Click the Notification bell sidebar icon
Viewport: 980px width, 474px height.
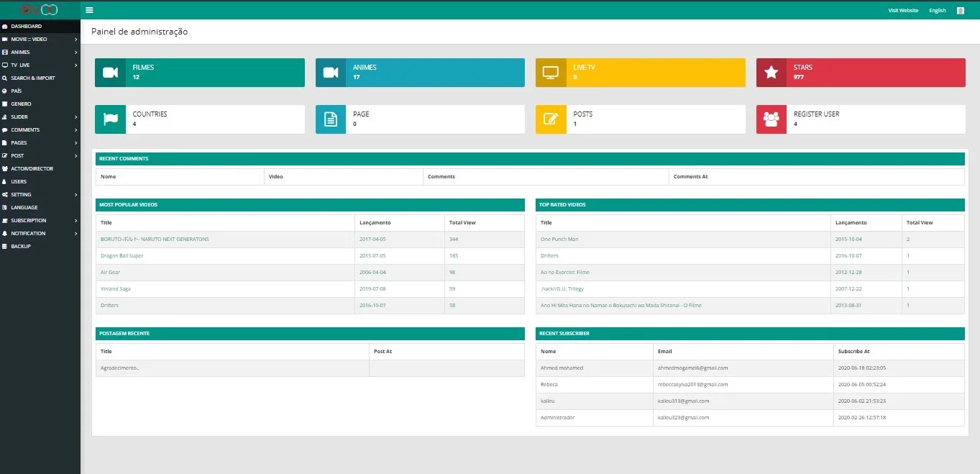[5, 234]
